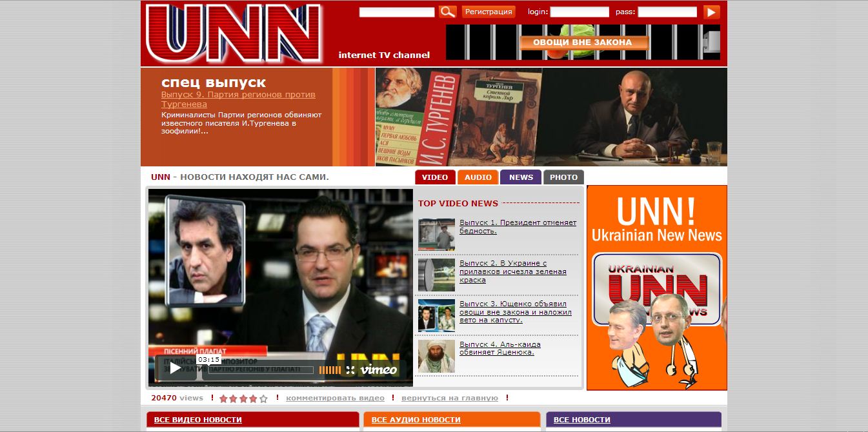Toggle fullscreen in the video player
Image resolution: width=868 pixels, height=432 pixels.
tap(350, 370)
